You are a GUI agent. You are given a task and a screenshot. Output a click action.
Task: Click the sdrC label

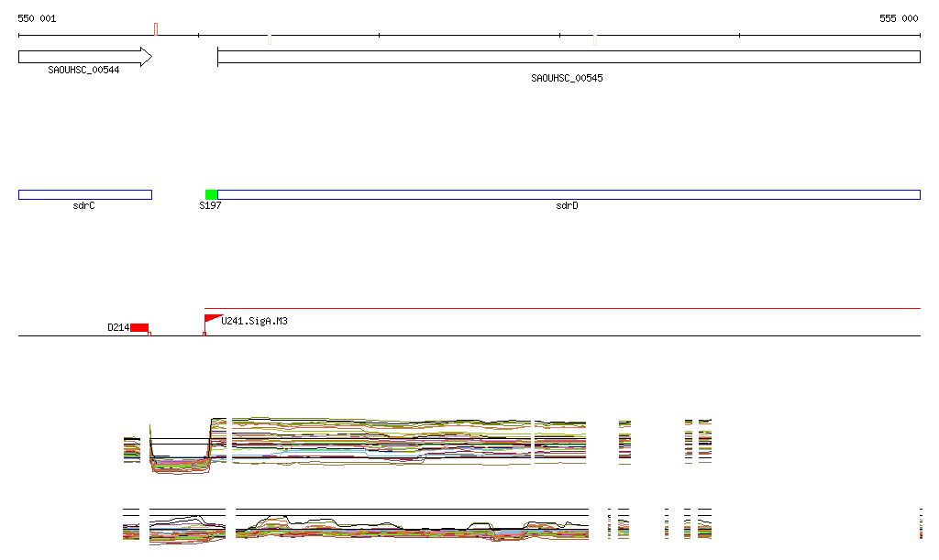coord(83,206)
